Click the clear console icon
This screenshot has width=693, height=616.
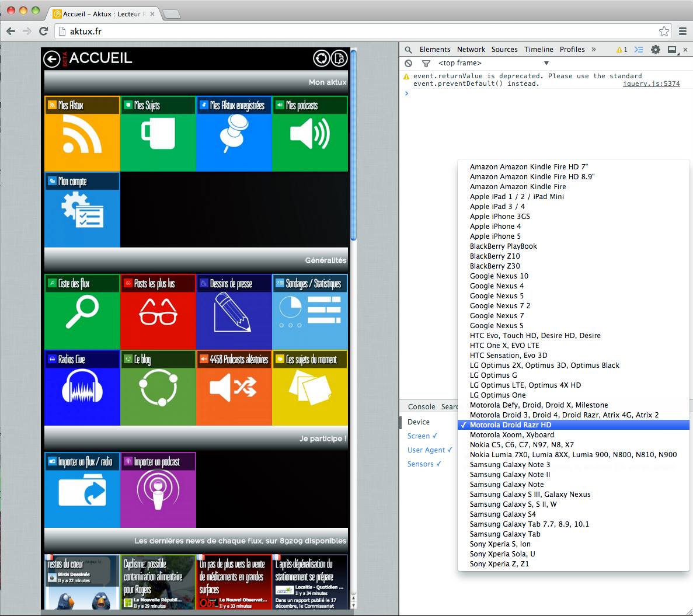pyautogui.click(x=409, y=63)
